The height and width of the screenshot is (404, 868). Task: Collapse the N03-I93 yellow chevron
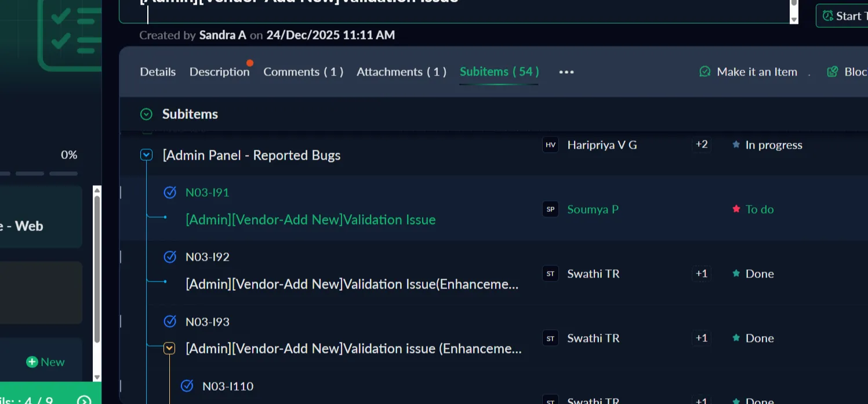point(169,348)
